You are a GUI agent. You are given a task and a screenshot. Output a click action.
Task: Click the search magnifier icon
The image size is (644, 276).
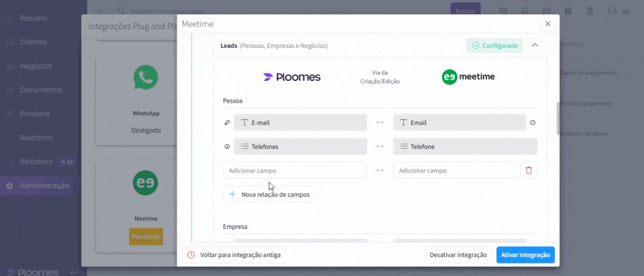[x=121, y=11]
